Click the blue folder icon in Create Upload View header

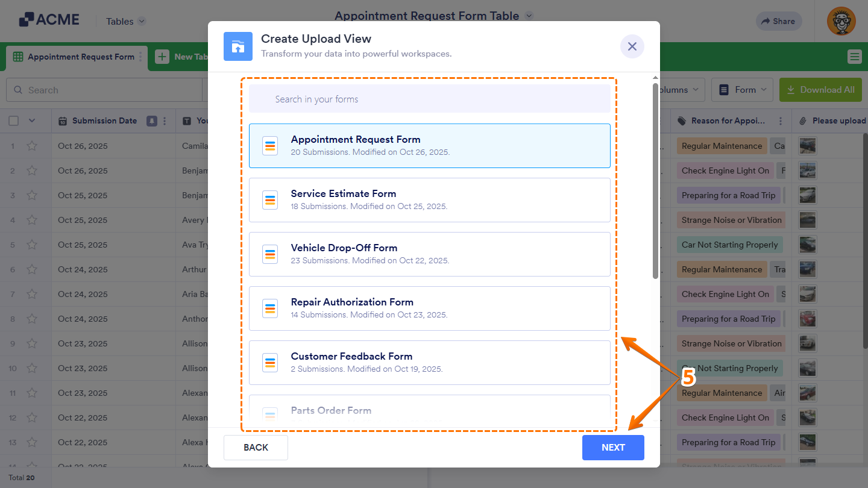tap(237, 46)
